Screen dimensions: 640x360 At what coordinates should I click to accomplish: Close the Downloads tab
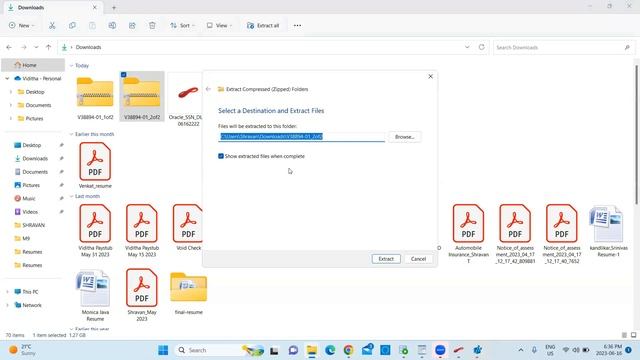pyautogui.click(x=95, y=7)
